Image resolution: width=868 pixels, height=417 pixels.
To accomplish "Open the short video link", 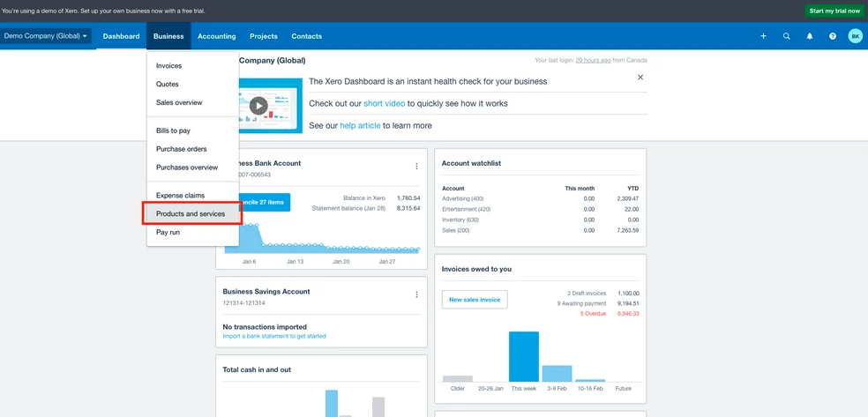I will (385, 103).
